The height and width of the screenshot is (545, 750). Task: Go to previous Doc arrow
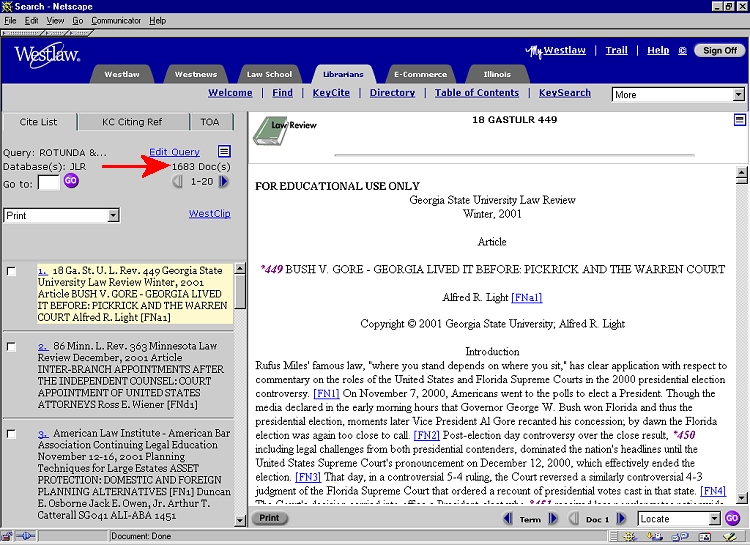point(574,518)
